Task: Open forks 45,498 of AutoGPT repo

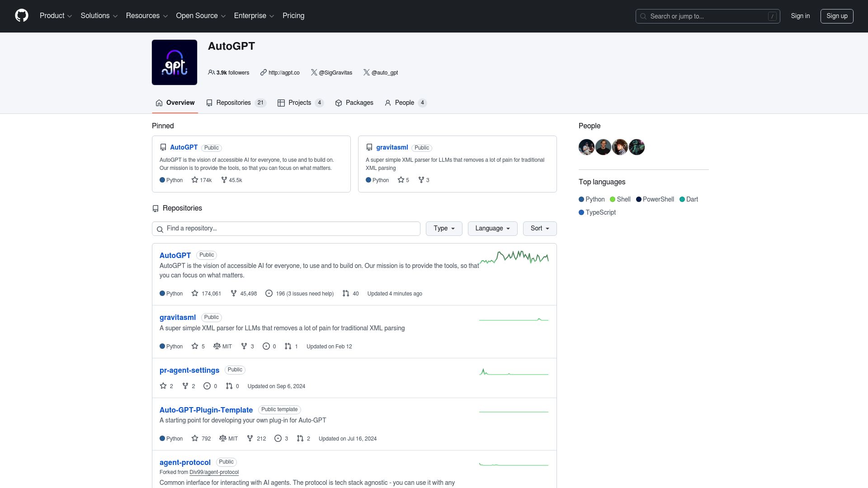Action: [x=244, y=294]
